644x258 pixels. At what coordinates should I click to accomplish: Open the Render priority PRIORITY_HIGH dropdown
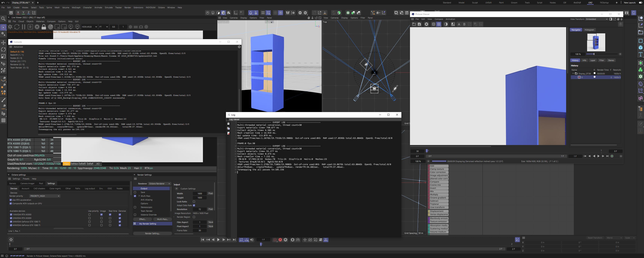45,196
